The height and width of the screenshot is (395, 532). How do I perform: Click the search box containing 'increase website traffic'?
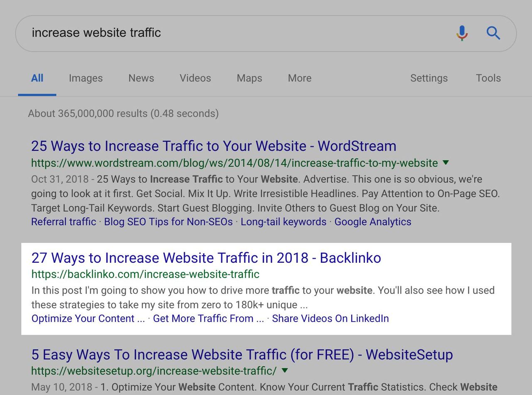tap(266, 33)
